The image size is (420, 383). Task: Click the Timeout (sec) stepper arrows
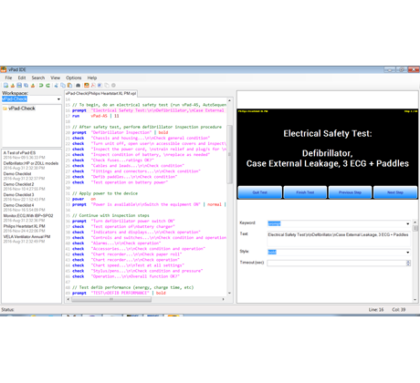click(408, 263)
